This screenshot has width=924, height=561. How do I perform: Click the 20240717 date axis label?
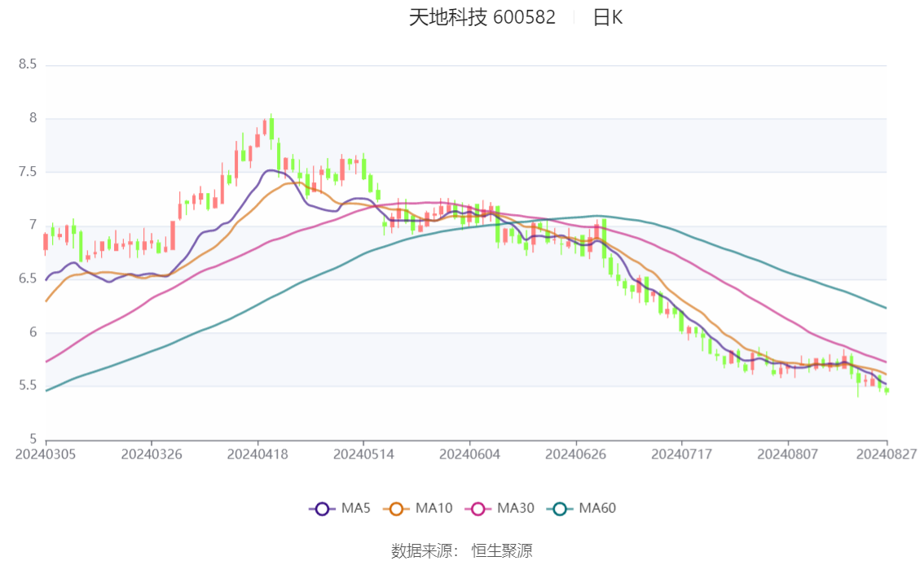(682, 455)
